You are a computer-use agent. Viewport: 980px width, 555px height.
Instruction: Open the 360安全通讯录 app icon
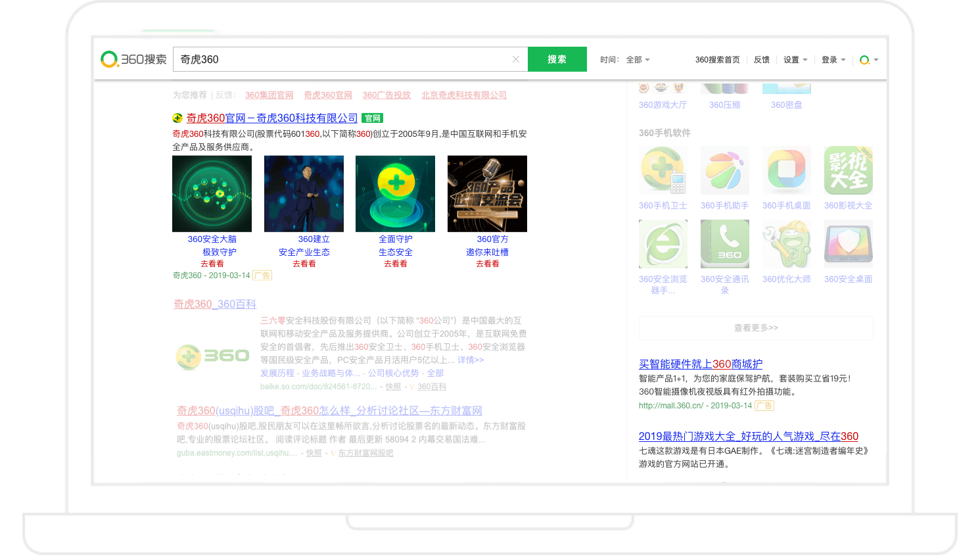(x=725, y=244)
